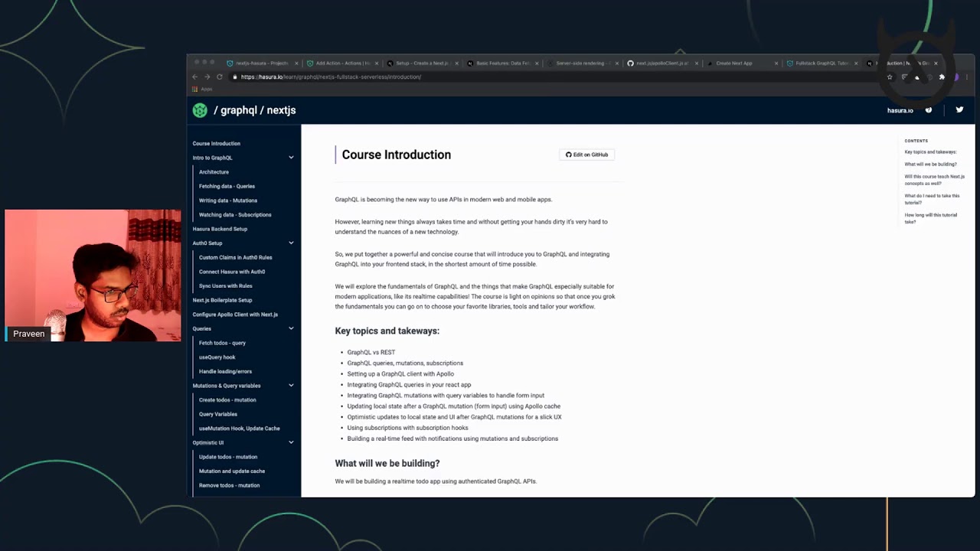This screenshot has height=551, width=980.
Task: Open useMutation Hook, Update Cache page
Action: tap(240, 429)
